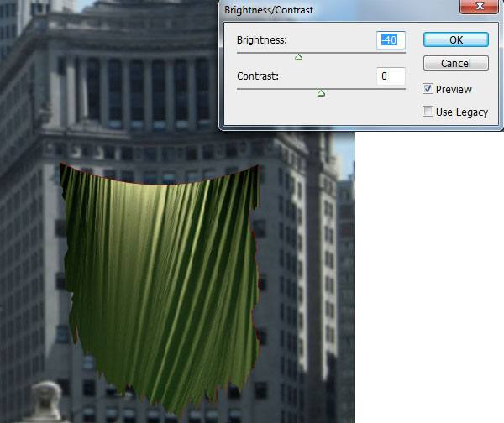This screenshot has height=423, width=504.
Task: Click the Preview label text
Action: pos(454,89)
